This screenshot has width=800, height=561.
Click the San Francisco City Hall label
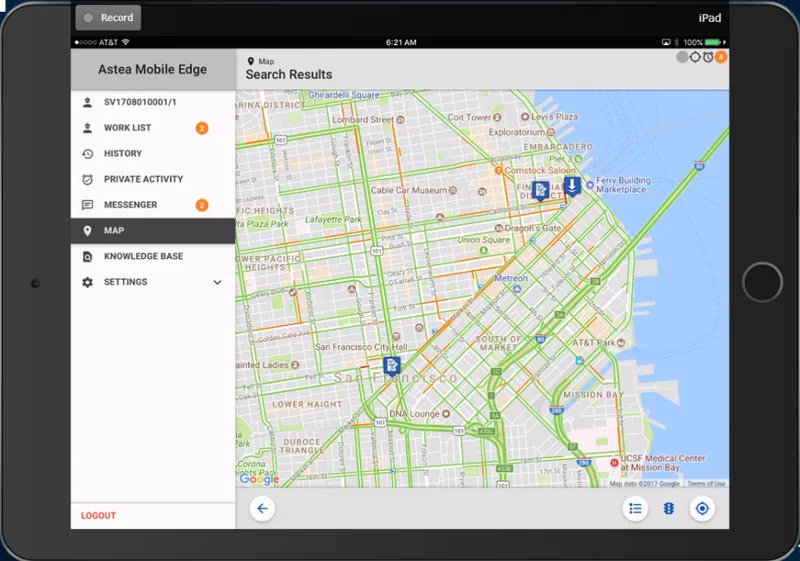pos(361,347)
